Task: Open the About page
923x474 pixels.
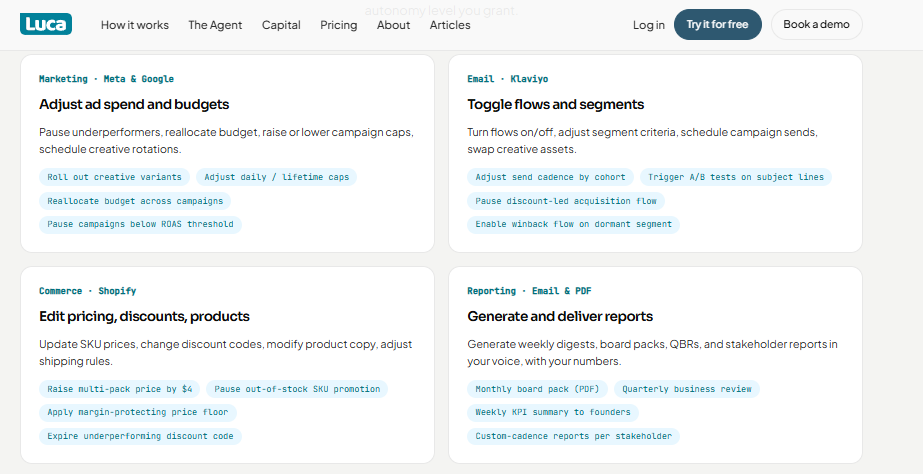Action: pyautogui.click(x=393, y=25)
